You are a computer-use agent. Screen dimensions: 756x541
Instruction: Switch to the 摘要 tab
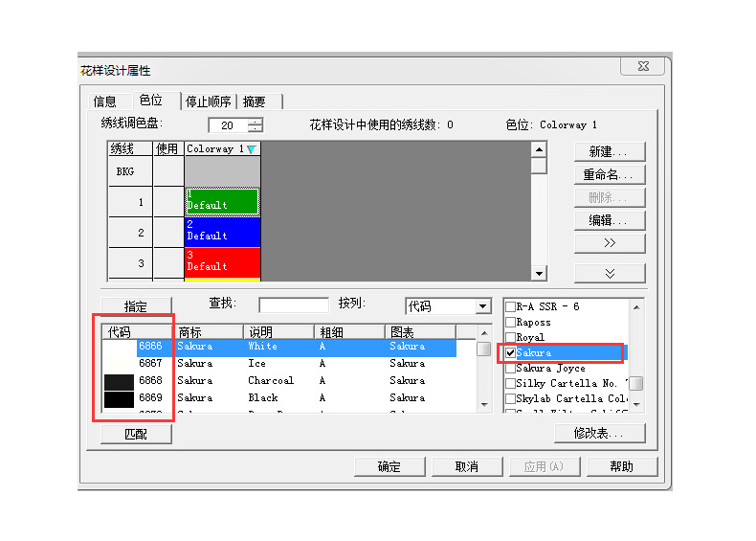coord(255,101)
